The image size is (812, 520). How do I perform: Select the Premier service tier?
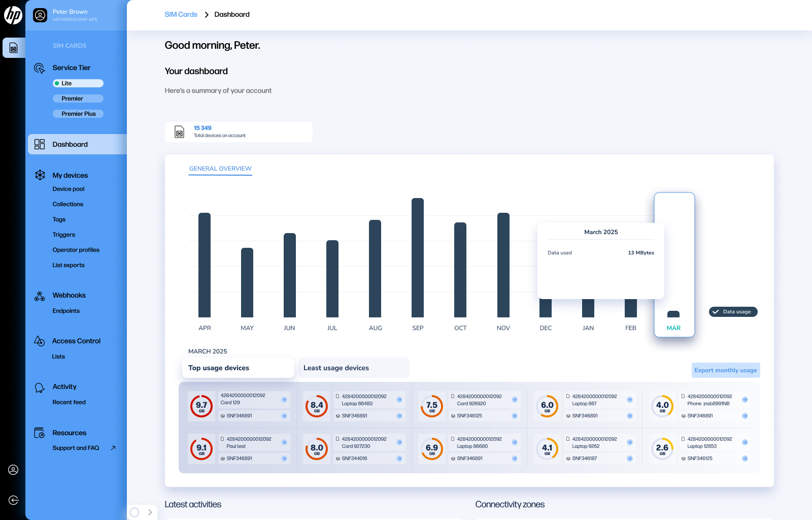point(78,99)
